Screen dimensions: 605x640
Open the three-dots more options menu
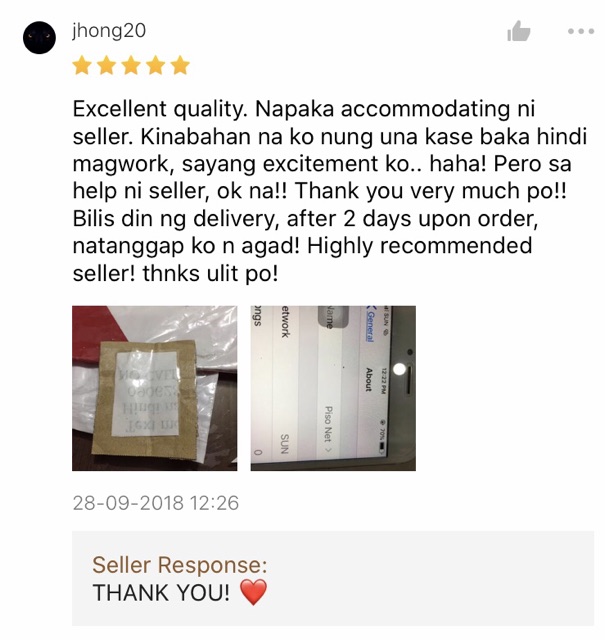581,31
